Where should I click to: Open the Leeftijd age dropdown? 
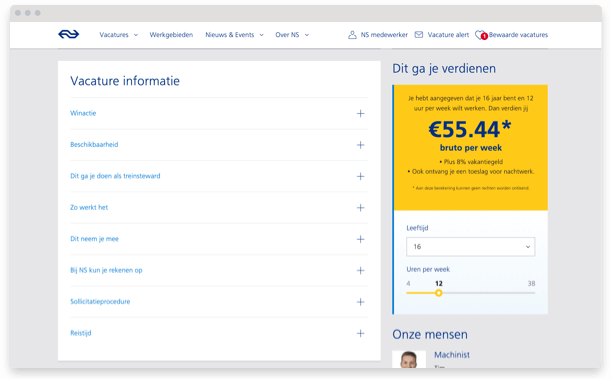(x=470, y=247)
